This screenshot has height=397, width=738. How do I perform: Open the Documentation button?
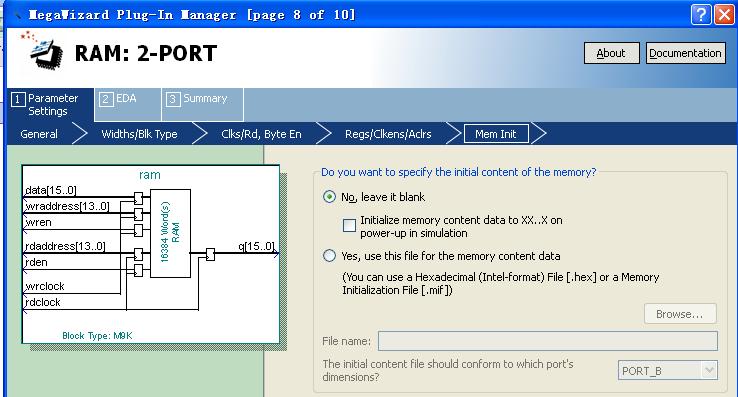point(685,53)
